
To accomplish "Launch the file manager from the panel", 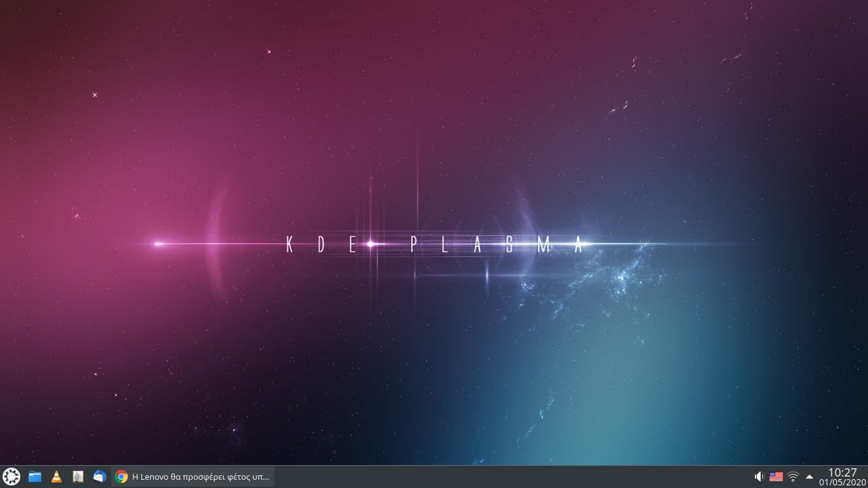I will [x=35, y=476].
